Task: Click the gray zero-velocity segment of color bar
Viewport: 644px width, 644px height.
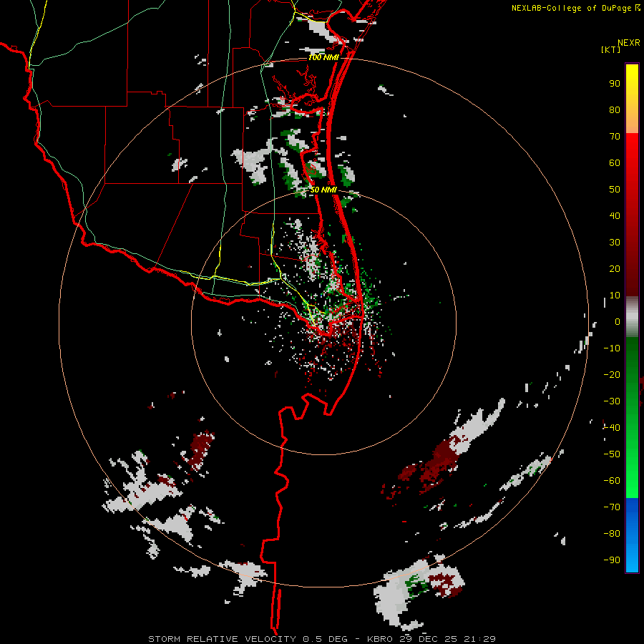Action: [632, 317]
